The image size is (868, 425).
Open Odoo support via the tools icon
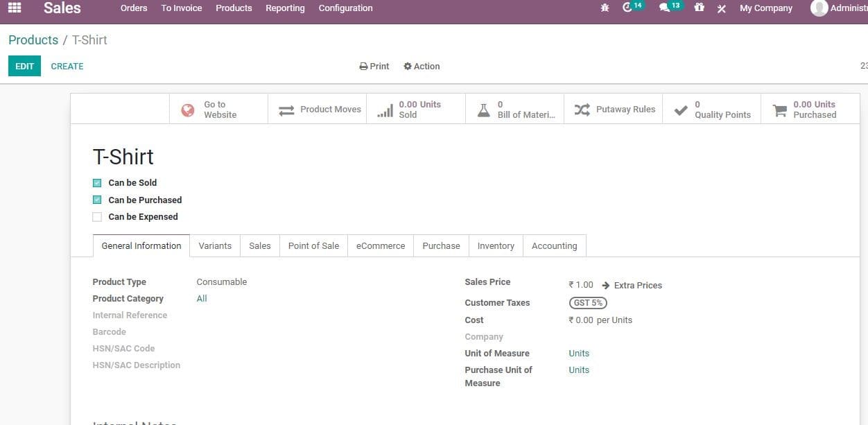click(x=721, y=8)
